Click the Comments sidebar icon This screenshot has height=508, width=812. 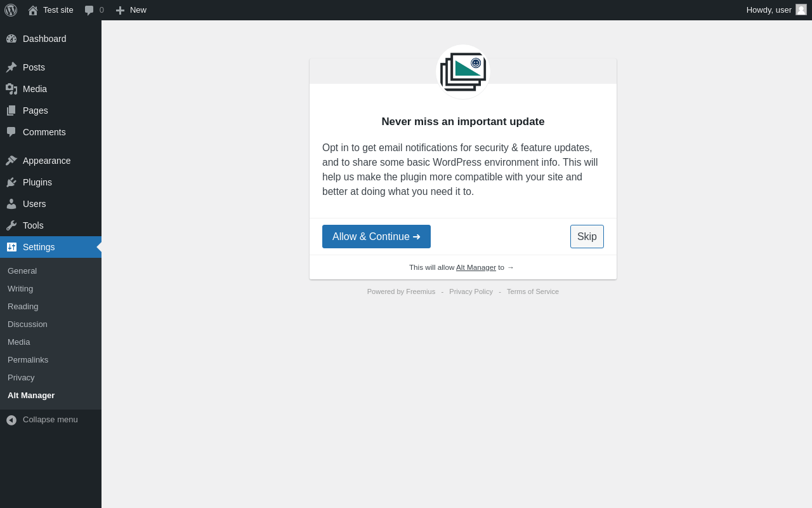pos(11,132)
